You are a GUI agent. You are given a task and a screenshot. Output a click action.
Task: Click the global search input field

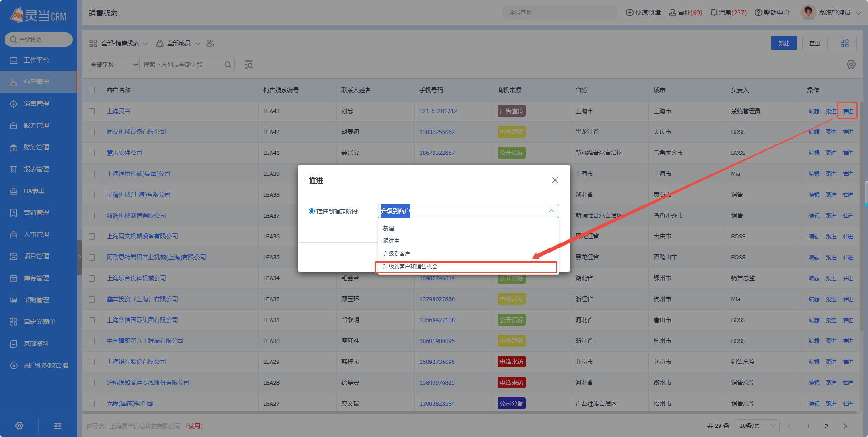click(x=558, y=13)
